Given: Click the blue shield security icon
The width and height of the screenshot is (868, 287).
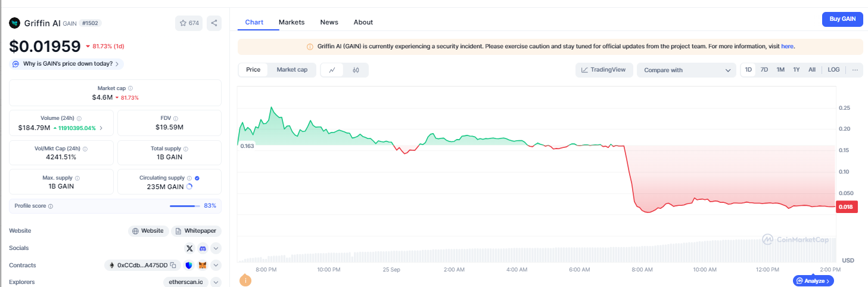Looking at the screenshot, I should [x=189, y=266].
